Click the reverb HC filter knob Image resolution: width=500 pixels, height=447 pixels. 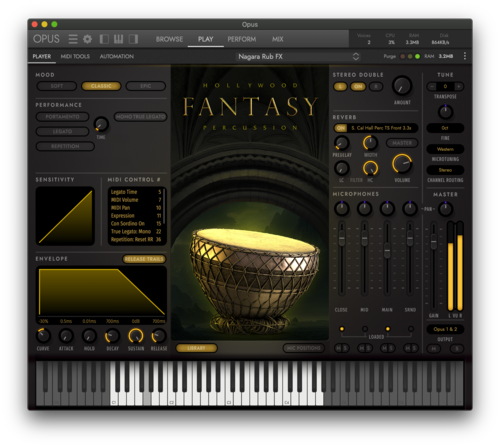(x=370, y=168)
